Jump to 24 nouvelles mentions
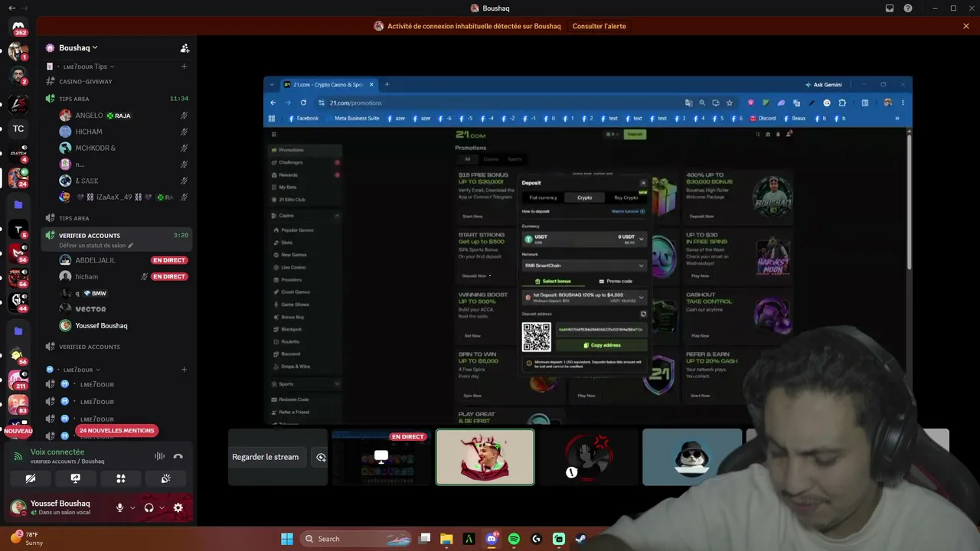Image resolution: width=980 pixels, height=551 pixels. click(x=116, y=431)
